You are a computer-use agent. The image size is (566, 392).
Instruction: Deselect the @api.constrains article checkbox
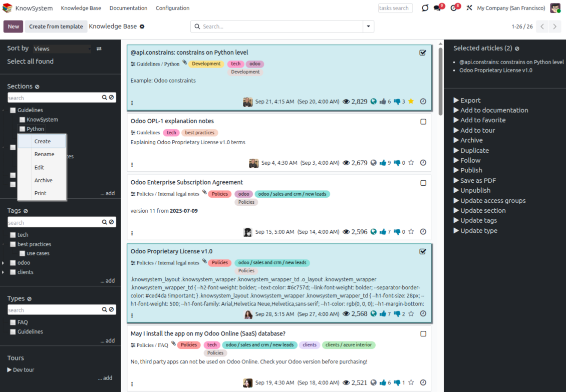point(423,53)
